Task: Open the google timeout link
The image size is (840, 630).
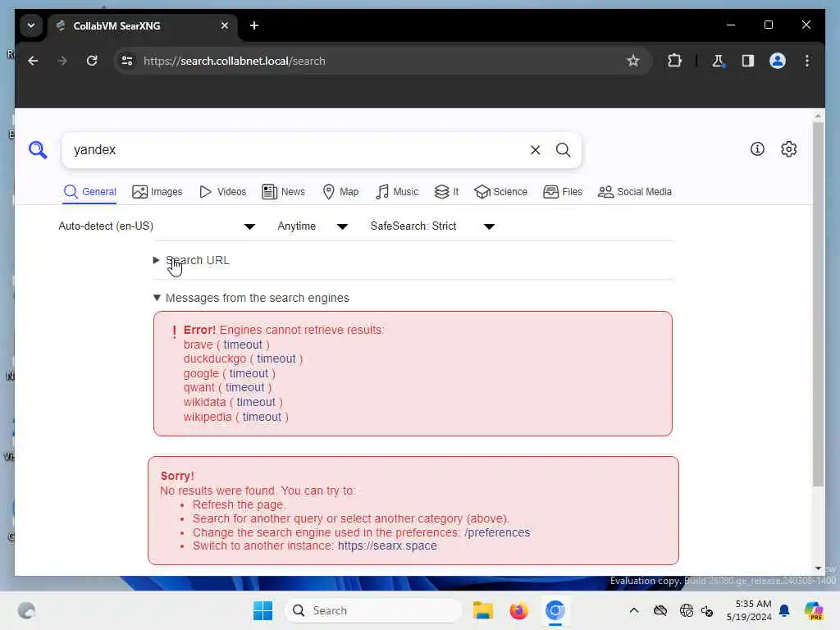Action: [x=249, y=373]
